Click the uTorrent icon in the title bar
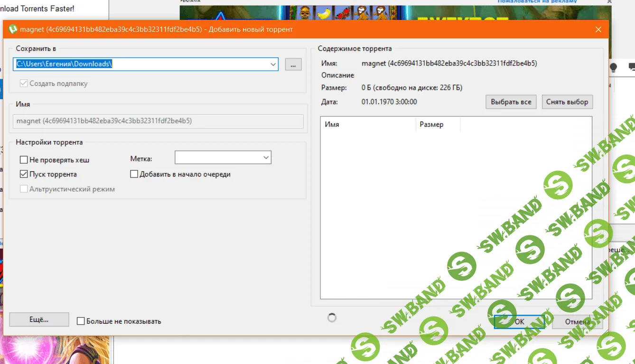The width and height of the screenshot is (635, 364). pyautogui.click(x=12, y=29)
